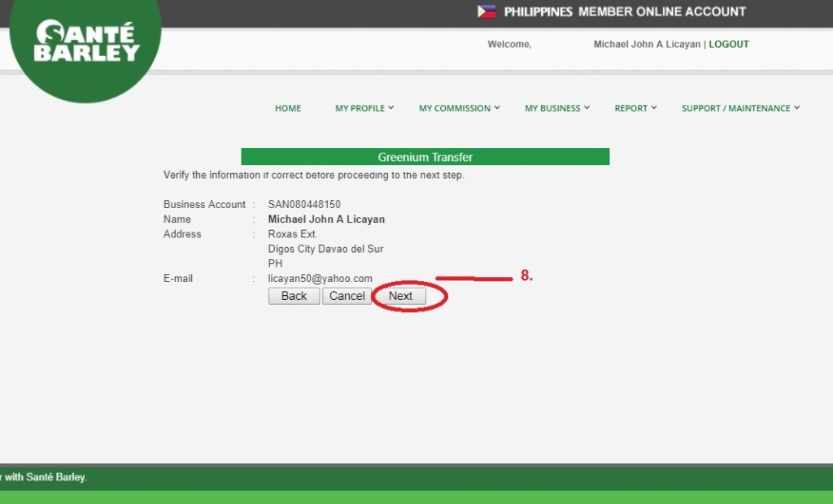The height and width of the screenshot is (504, 833).
Task: Click the Santé Barley footer text
Action: pyautogui.click(x=44, y=477)
